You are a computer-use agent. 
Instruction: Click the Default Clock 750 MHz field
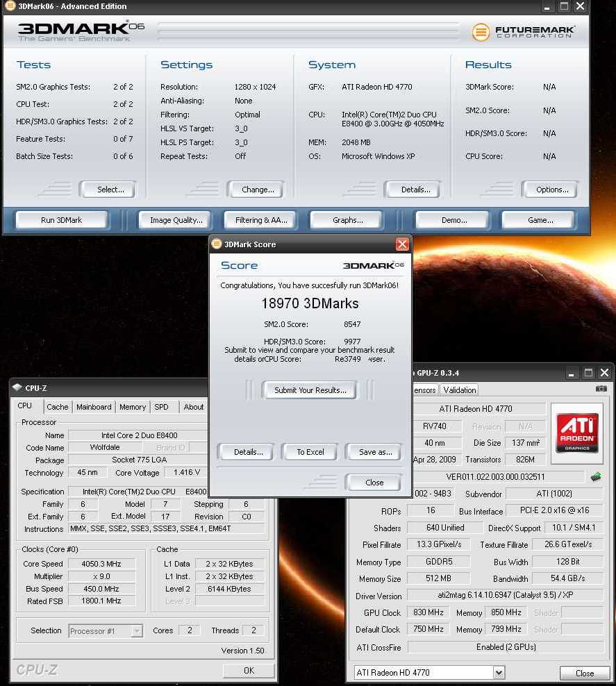(x=428, y=629)
